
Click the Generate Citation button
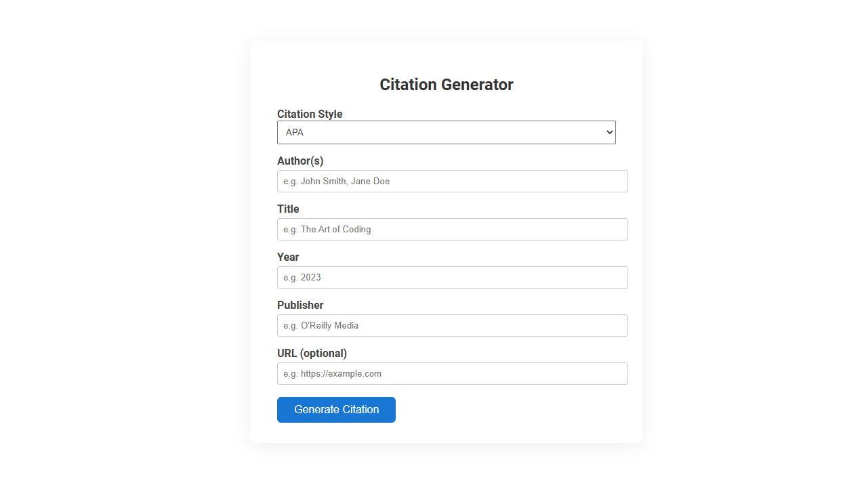(x=336, y=409)
